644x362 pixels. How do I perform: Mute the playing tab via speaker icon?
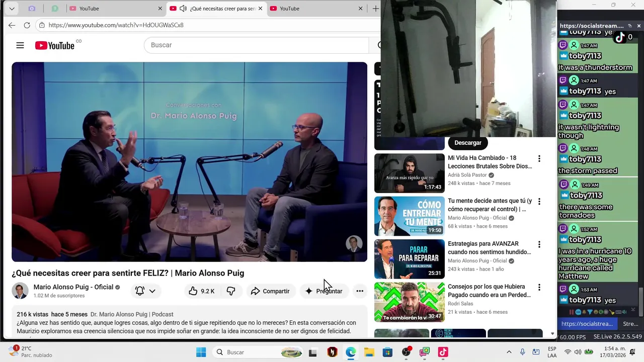[x=183, y=9]
